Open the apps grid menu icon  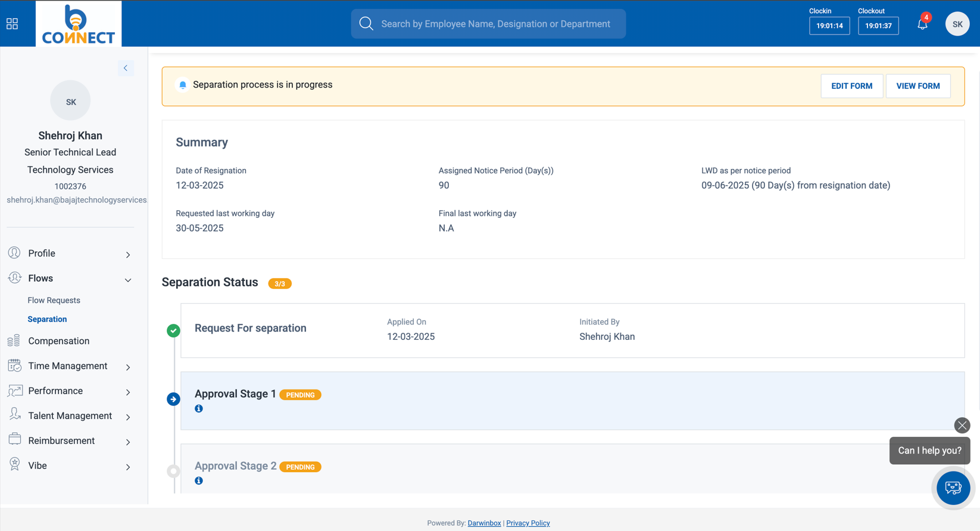pos(12,24)
